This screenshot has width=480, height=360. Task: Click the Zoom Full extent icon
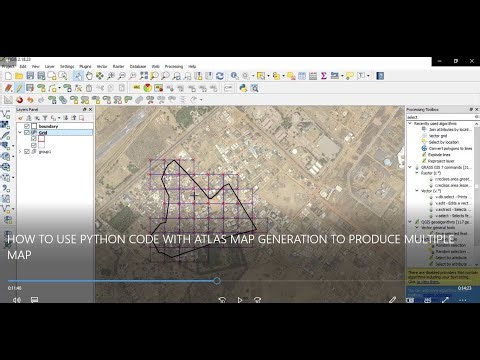(144, 76)
